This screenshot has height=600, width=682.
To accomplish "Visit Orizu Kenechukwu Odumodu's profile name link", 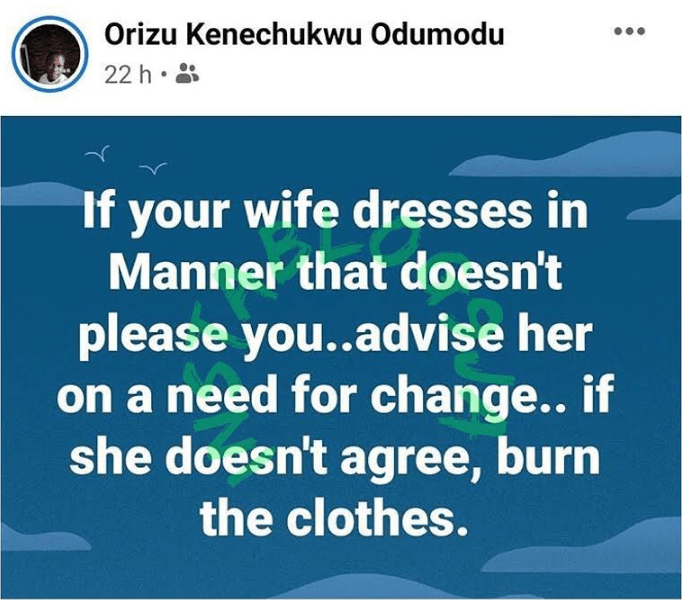I will point(304,34).
